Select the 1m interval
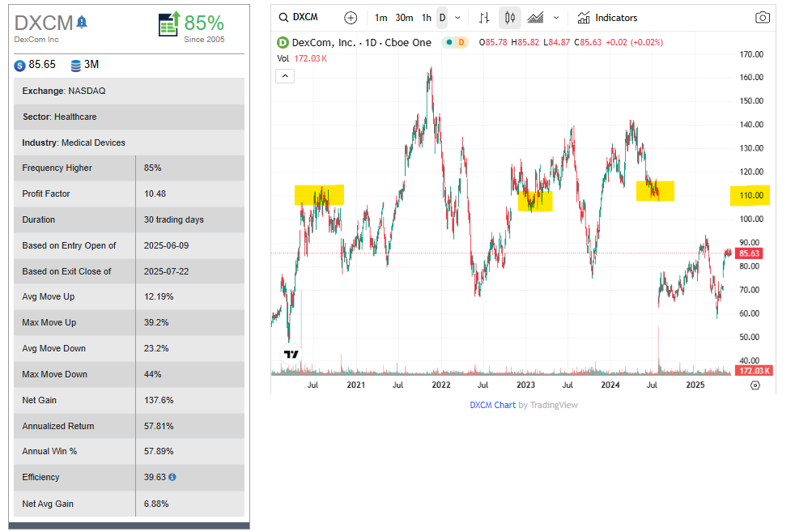 380,18
